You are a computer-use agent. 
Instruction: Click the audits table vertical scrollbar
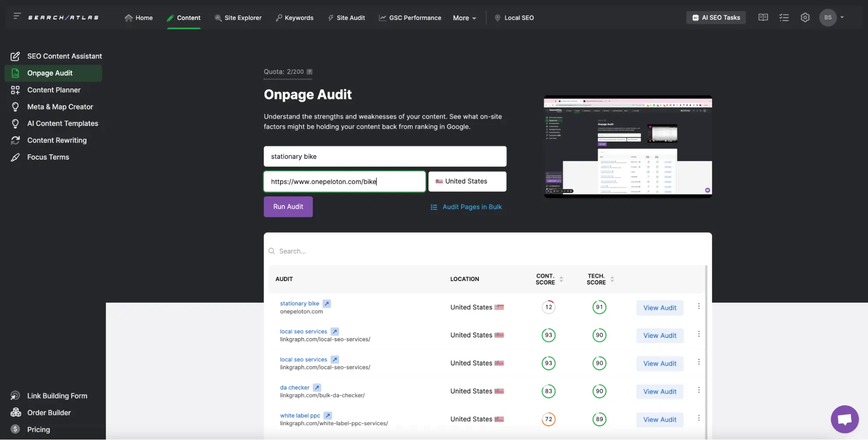pyautogui.click(x=706, y=352)
